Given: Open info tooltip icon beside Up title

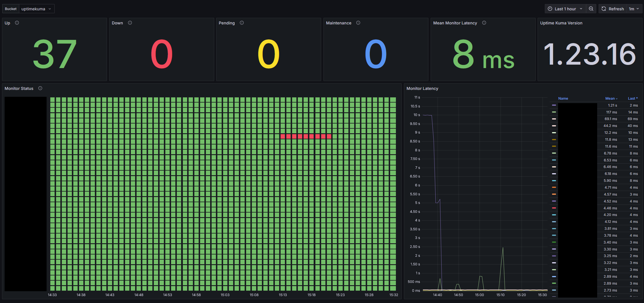Looking at the screenshot, I should 17,23.
